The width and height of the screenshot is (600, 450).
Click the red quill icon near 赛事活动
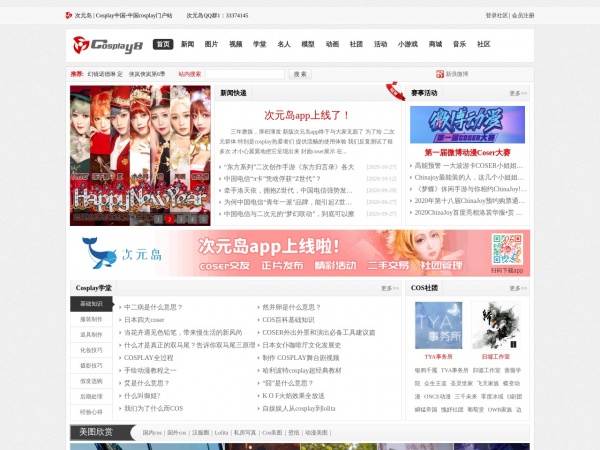pyautogui.click(x=395, y=92)
